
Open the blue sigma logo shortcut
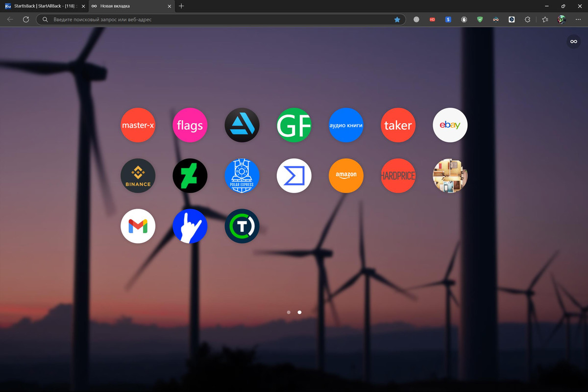[x=294, y=175]
